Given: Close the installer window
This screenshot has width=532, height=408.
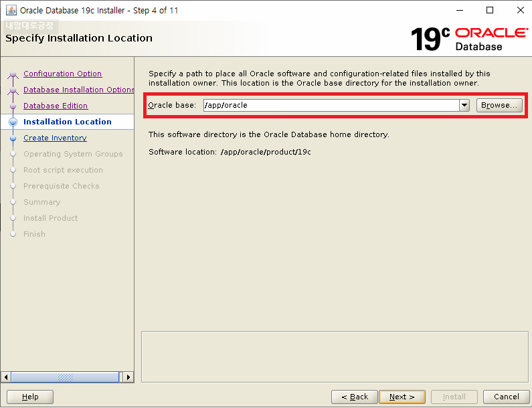Looking at the screenshot, I should 521,10.
